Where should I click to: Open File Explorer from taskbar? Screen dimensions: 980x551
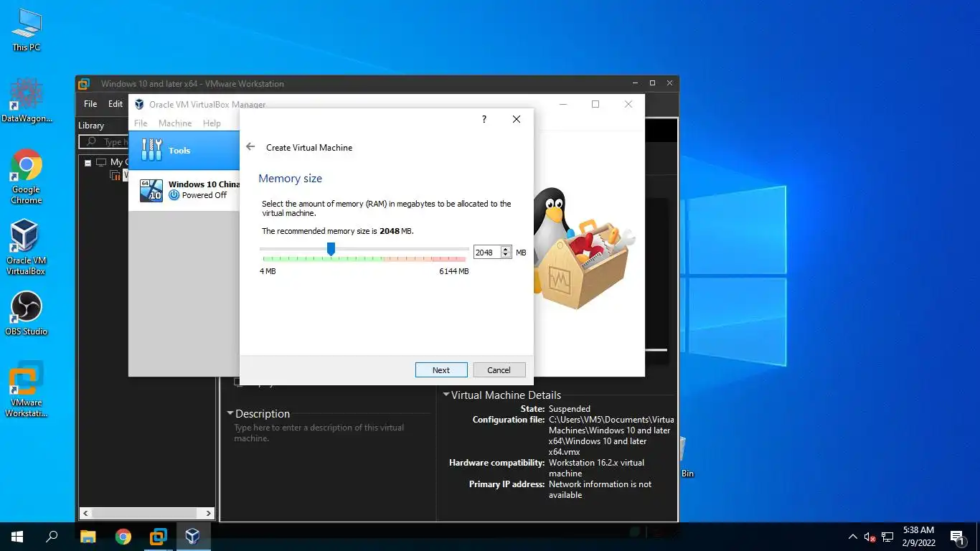pyautogui.click(x=88, y=537)
